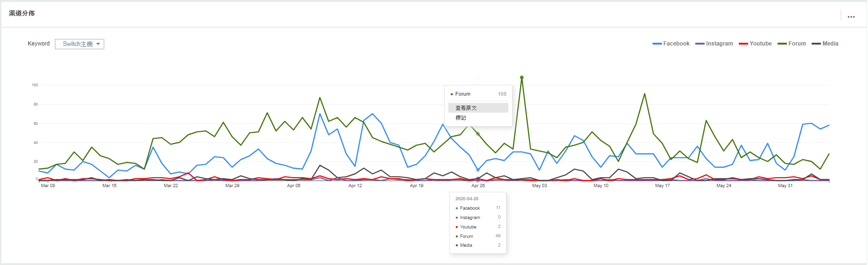Toggle Youtube series in legend
Viewport: 868px width, 265px height.
(755, 44)
